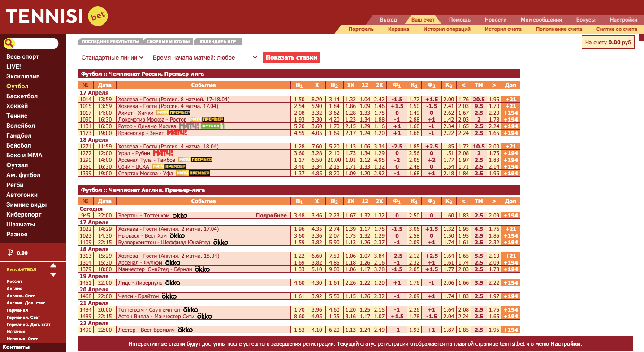
Task: Open Мои сообщения in the top menu
Action: tap(541, 20)
